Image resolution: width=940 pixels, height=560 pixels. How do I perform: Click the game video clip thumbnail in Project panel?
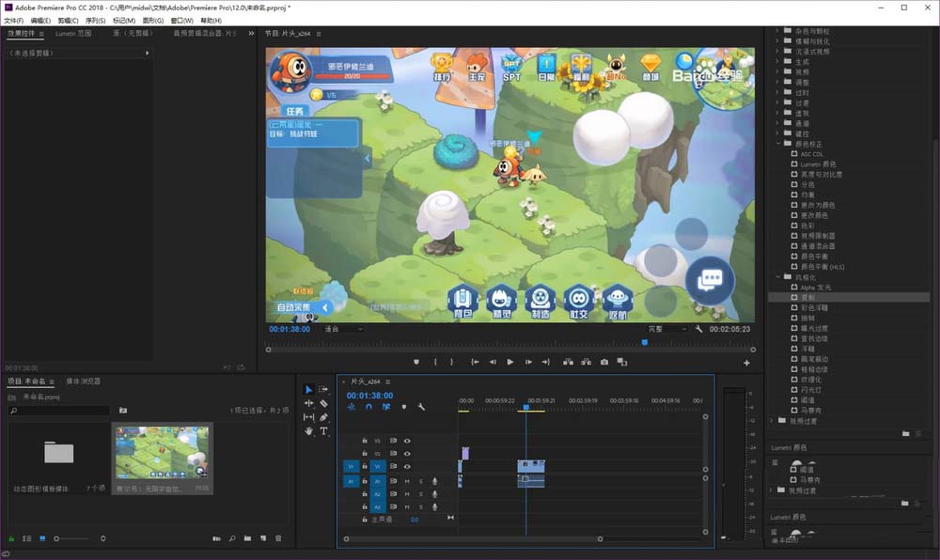click(x=162, y=453)
